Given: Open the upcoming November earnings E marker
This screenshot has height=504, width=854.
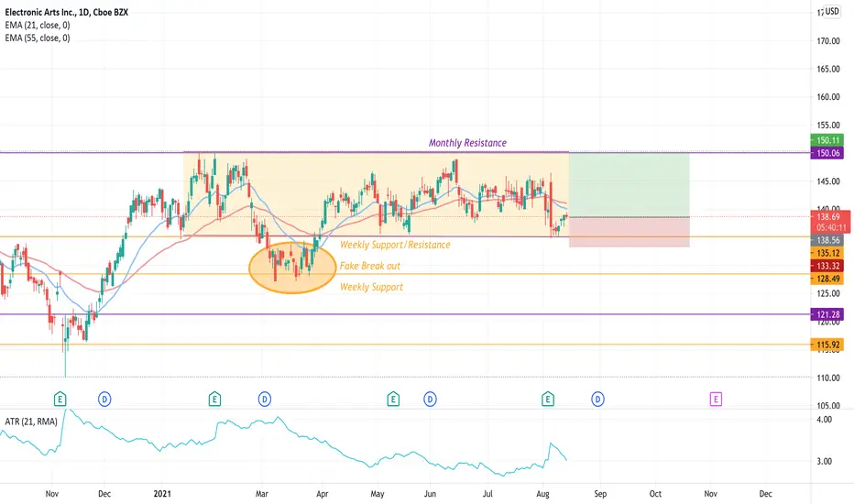Looking at the screenshot, I should click(x=716, y=400).
